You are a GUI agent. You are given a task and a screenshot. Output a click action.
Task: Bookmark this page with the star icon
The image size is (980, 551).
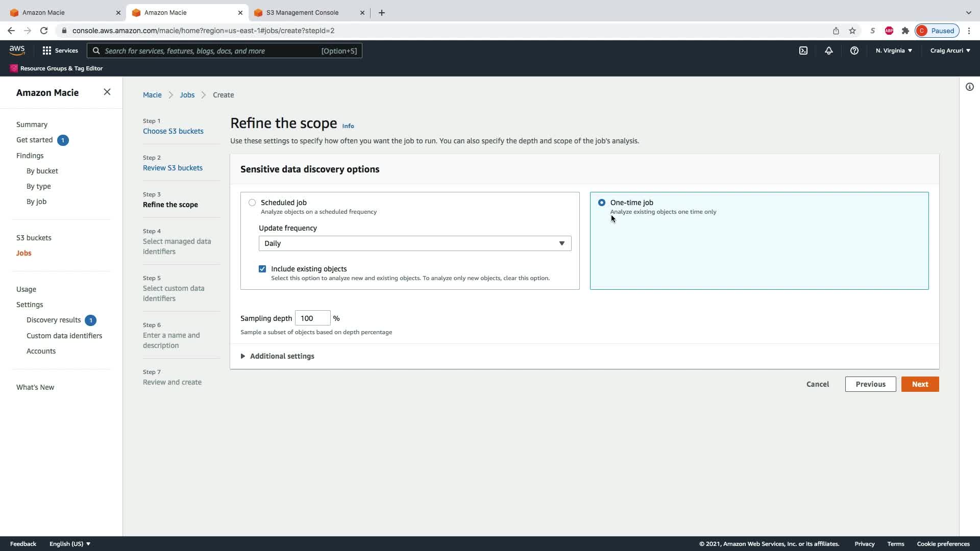tap(852, 31)
